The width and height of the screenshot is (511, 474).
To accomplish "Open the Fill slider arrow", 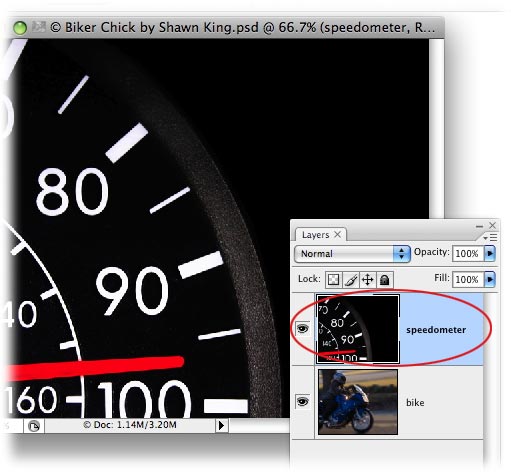I will click(490, 279).
